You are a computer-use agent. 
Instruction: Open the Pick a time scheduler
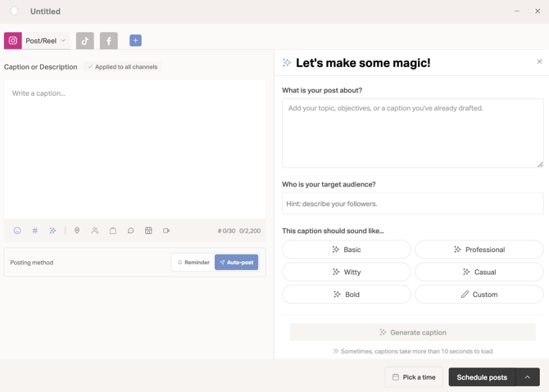tap(414, 377)
